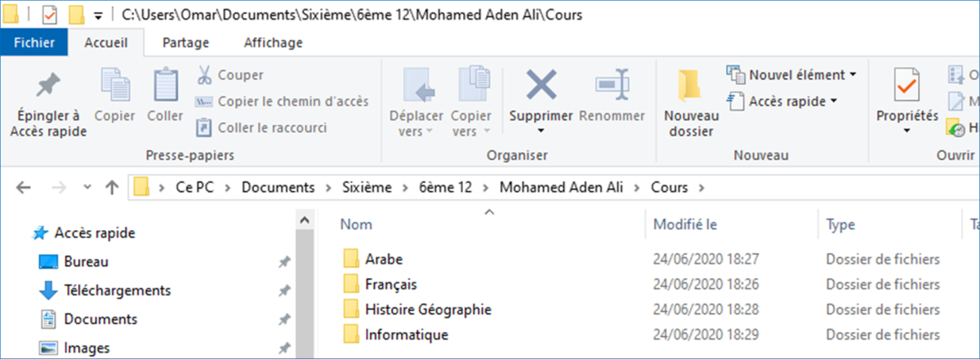Open Propriétés with the checkmark icon
The image size is (980, 359).
(906, 85)
